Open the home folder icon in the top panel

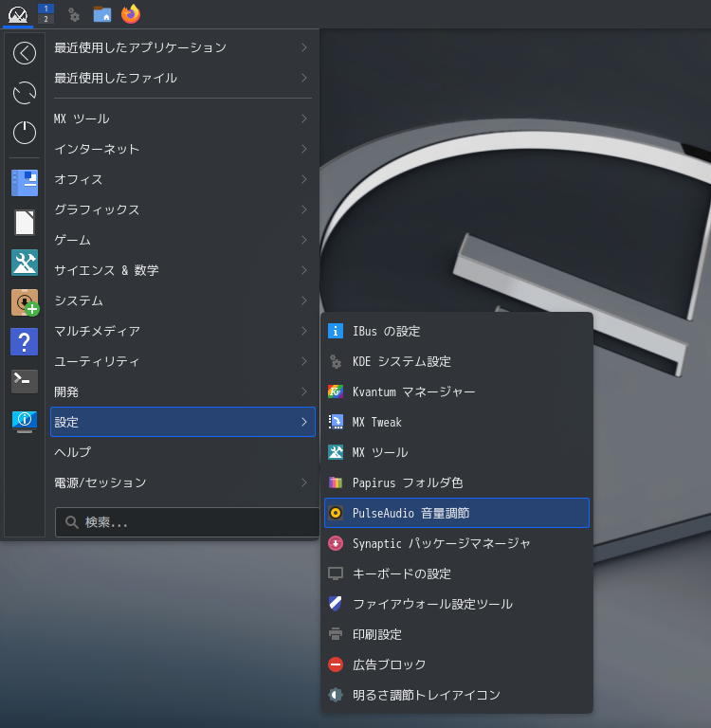click(x=102, y=14)
